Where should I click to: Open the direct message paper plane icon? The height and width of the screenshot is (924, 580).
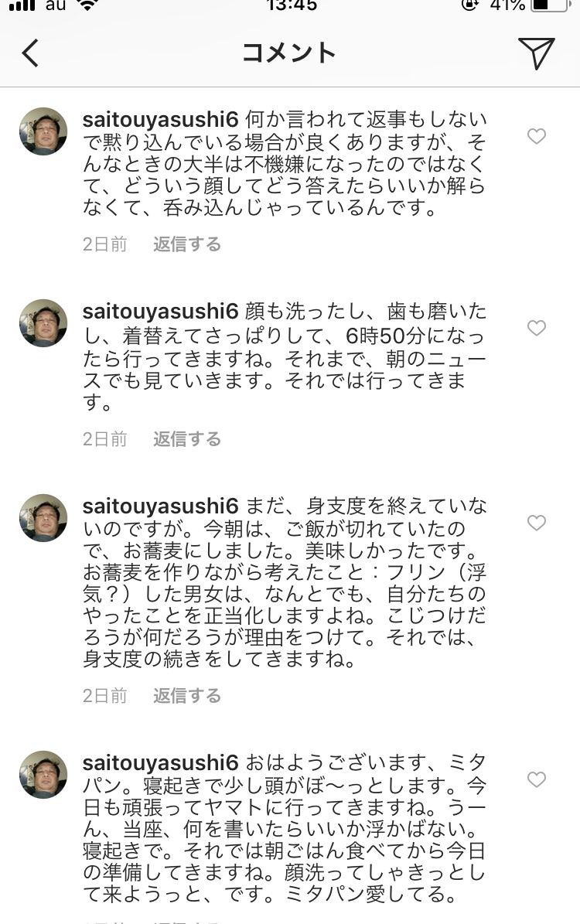click(537, 53)
